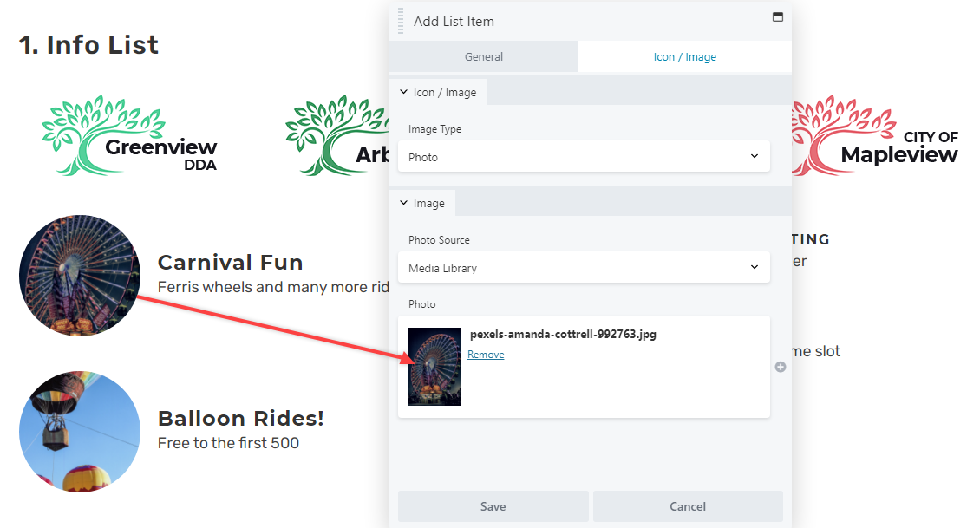Click the City of Mapleview logo
980x528 pixels.
875,135
